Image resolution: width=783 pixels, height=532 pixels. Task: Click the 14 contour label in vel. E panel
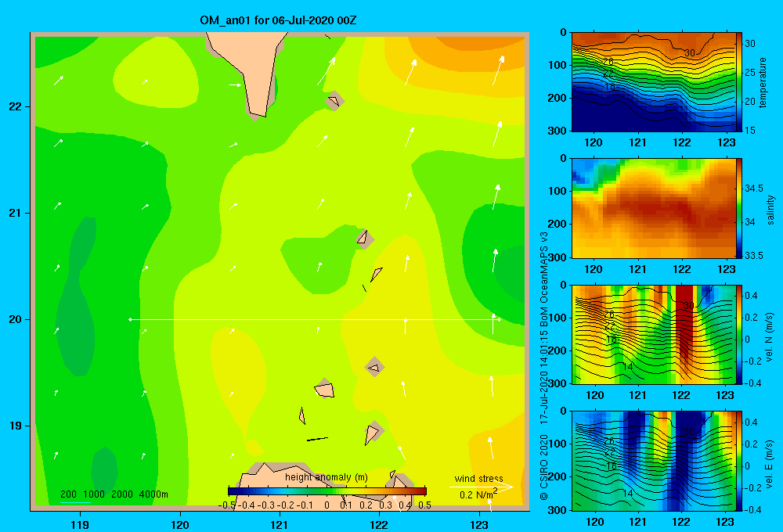point(628,493)
